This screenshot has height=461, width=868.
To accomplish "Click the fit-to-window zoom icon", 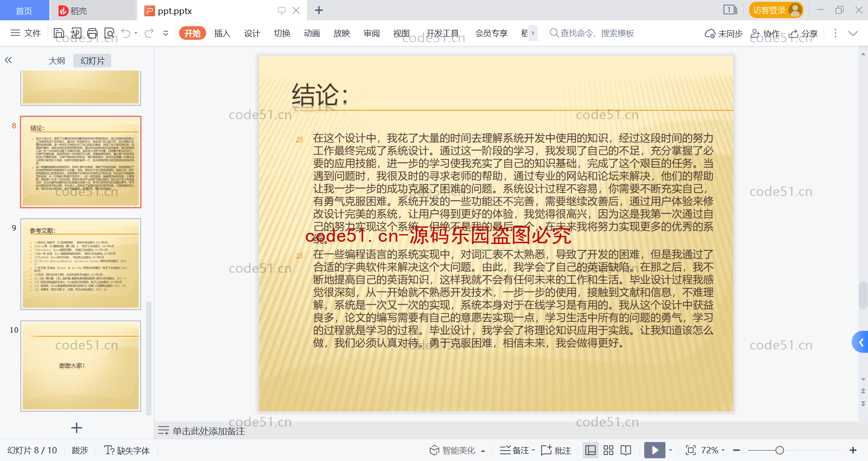I will 690,450.
